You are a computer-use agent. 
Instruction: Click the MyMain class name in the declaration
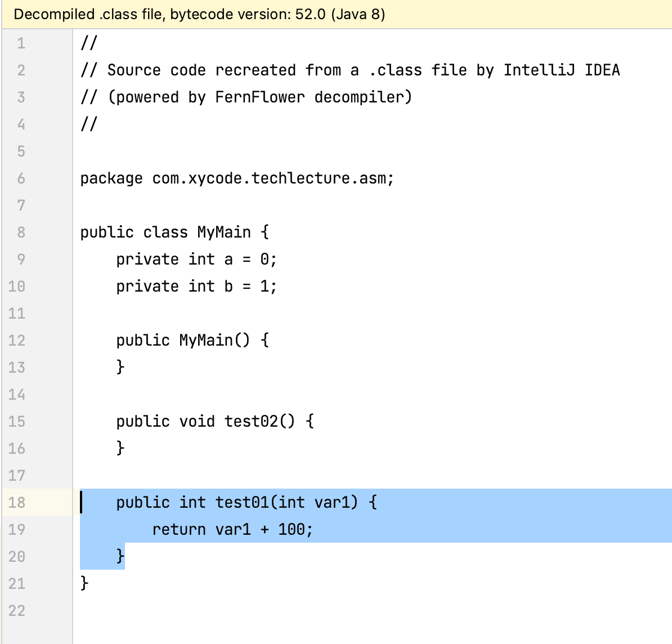click(223, 232)
